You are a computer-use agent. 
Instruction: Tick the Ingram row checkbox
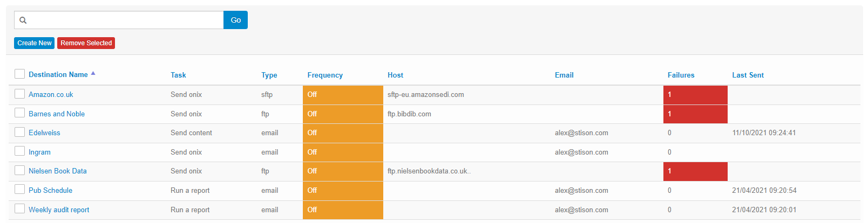20,151
